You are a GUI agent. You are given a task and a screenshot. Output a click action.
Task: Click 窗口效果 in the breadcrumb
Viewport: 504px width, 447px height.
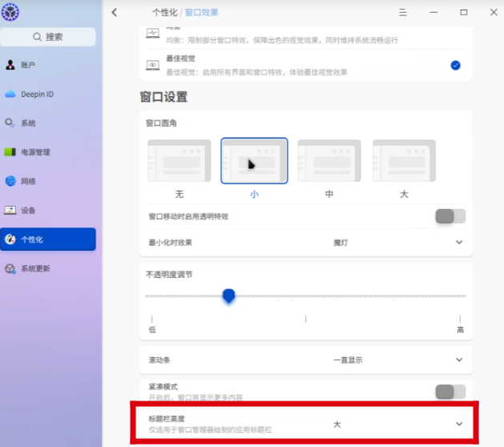[x=202, y=13]
